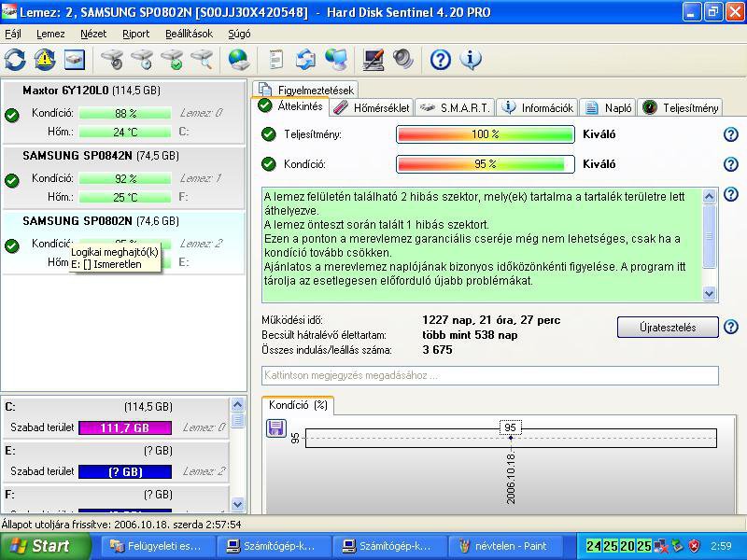Click the Teljesítmény 100 % bar
The width and height of the screenshot is (747, 560).
[485, 134]
